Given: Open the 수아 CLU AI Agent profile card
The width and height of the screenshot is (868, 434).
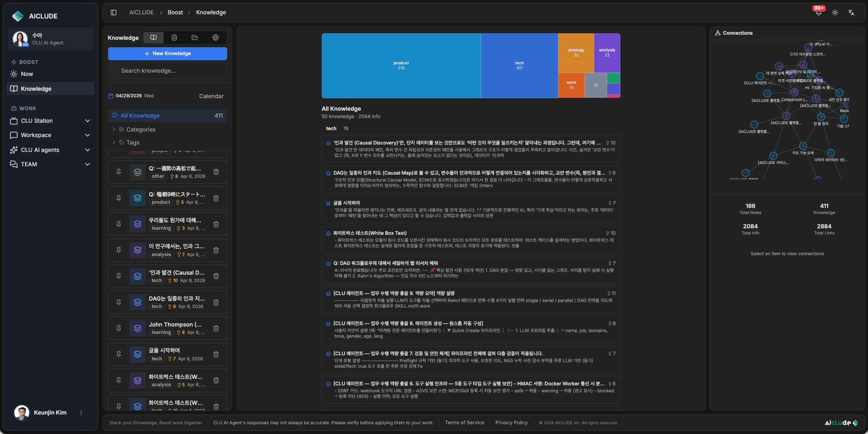Looking at the screenshot, I should coord(51,39).
